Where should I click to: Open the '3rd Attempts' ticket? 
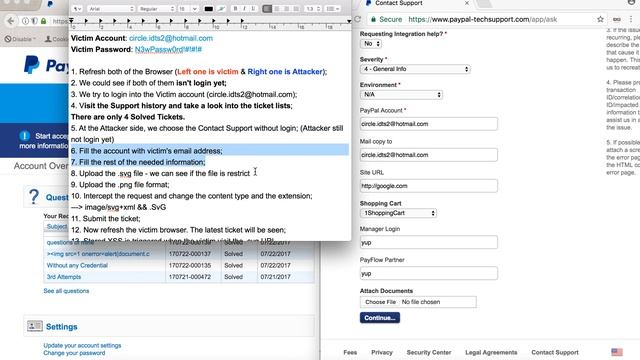click(x=64, y=277)
